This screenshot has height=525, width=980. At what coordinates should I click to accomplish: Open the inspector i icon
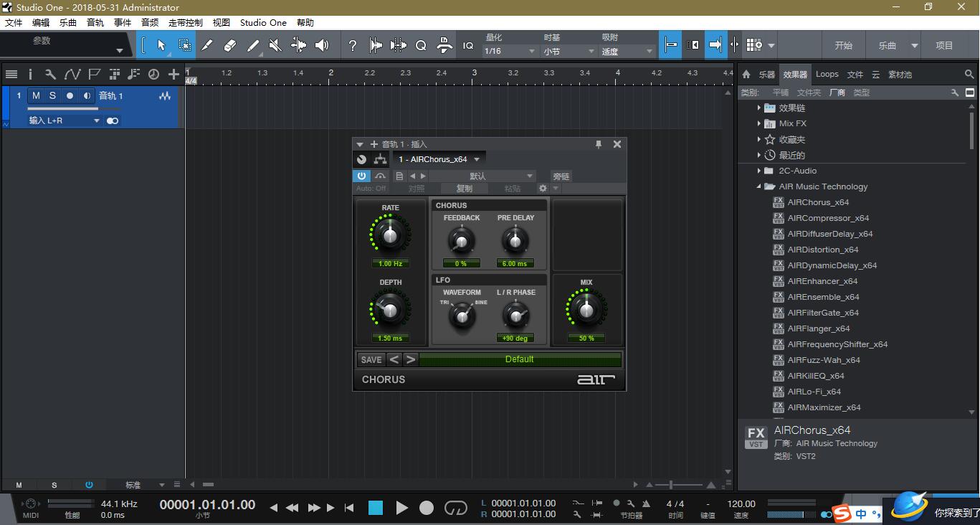30,74
